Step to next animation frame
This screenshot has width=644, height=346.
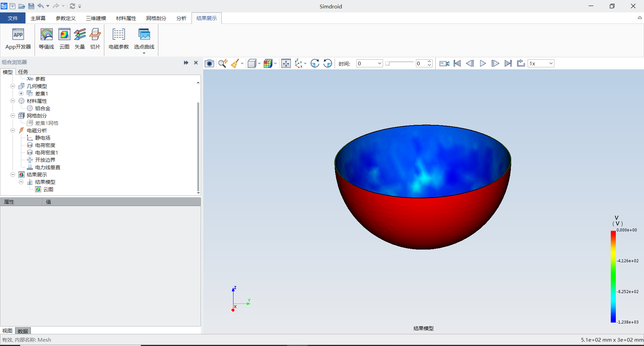[495, 63]
